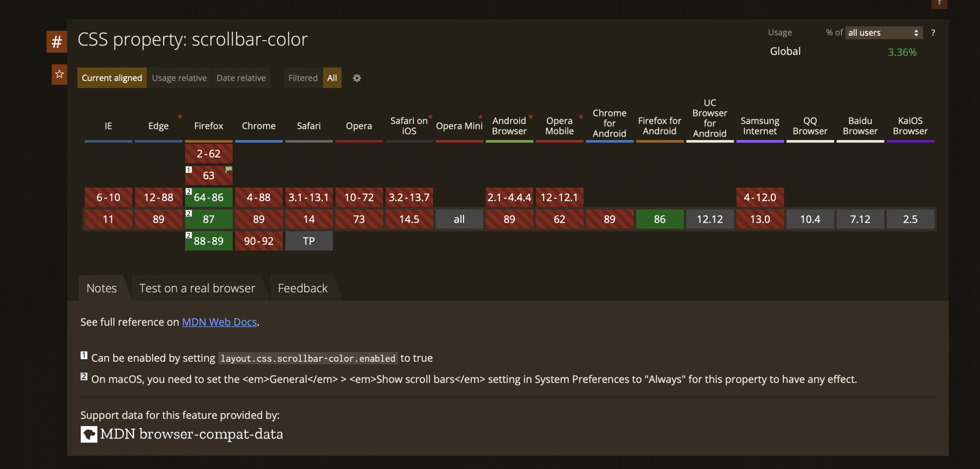Select Safari 3.1-13.1 version cell
980x469 pixels.
tap(309, 197)
